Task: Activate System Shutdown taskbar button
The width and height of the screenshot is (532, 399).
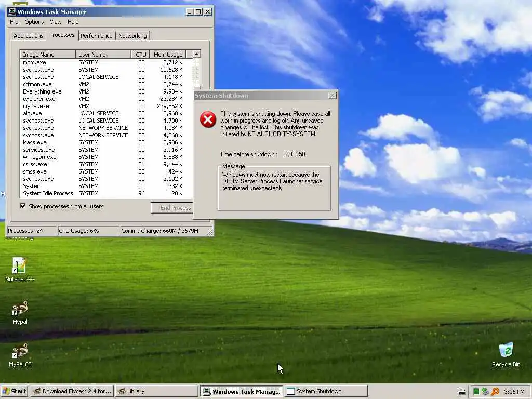Action: coord(326,391)
